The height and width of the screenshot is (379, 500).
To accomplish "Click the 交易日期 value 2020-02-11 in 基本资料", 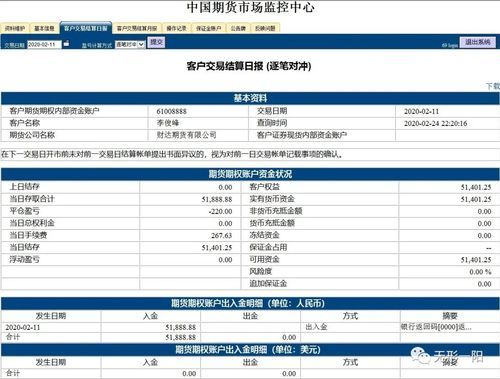I will (421, 111).
